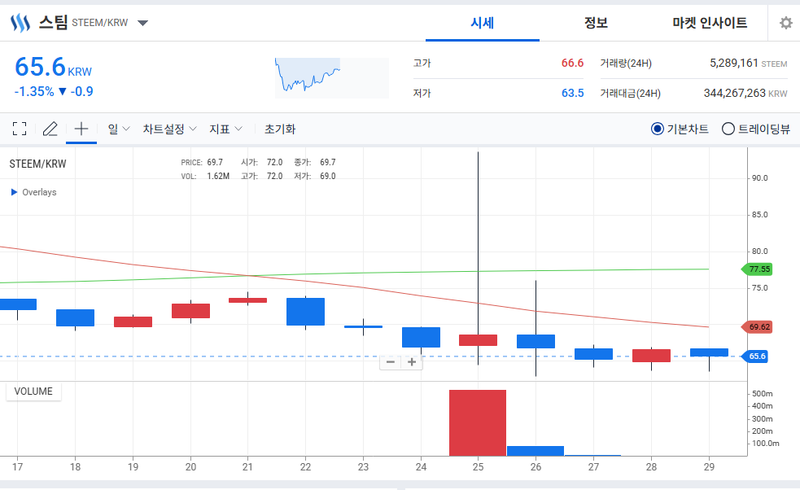Click the blue candlestick for day 27
This screenshot has width=800, height=490.
pyautogui.click(x=593, y=354)
